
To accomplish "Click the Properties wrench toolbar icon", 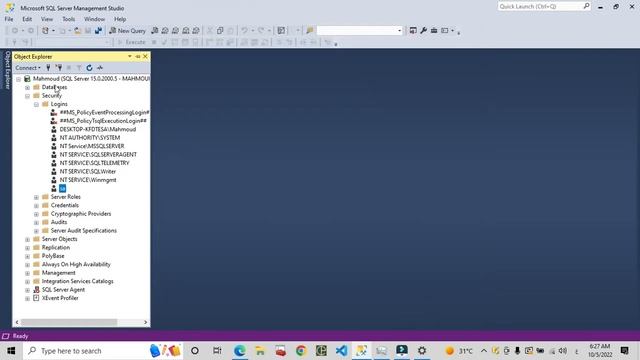I will 424,31.
